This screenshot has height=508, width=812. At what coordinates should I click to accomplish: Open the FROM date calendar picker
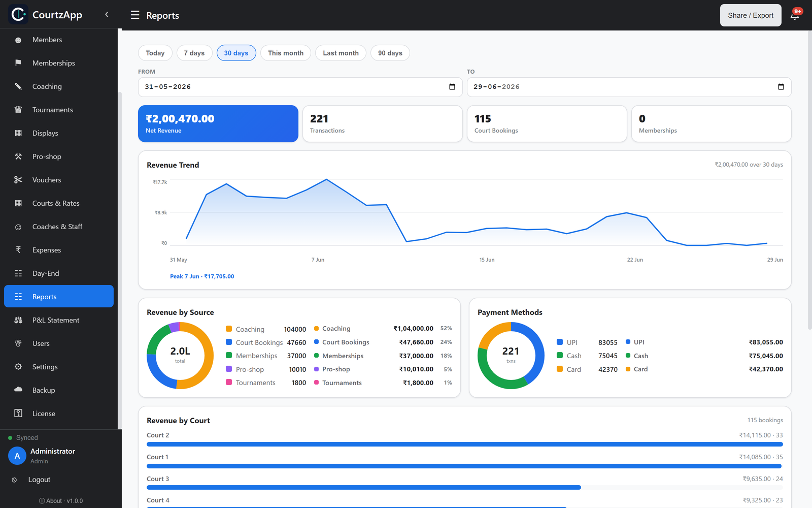(x=452, y=87)
